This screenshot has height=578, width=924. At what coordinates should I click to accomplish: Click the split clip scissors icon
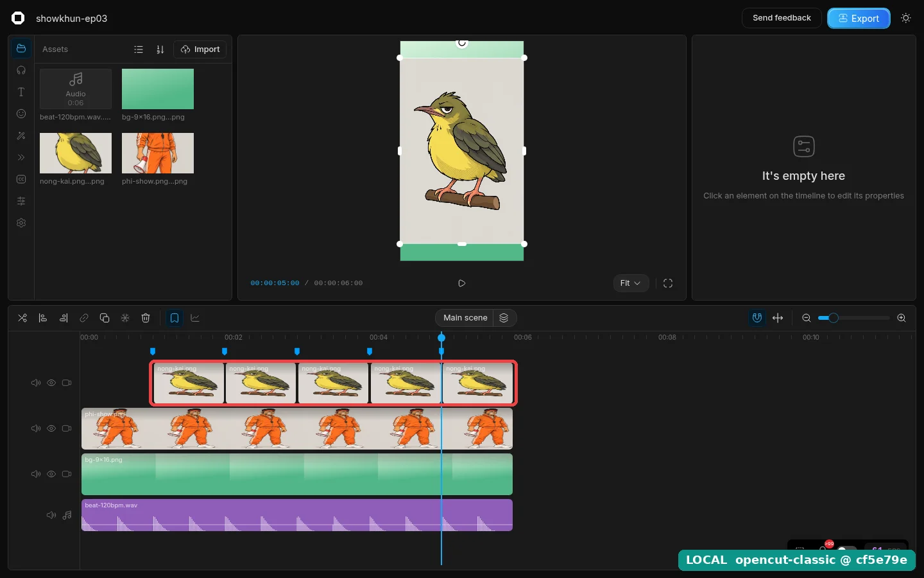click(x=22, y=318)
